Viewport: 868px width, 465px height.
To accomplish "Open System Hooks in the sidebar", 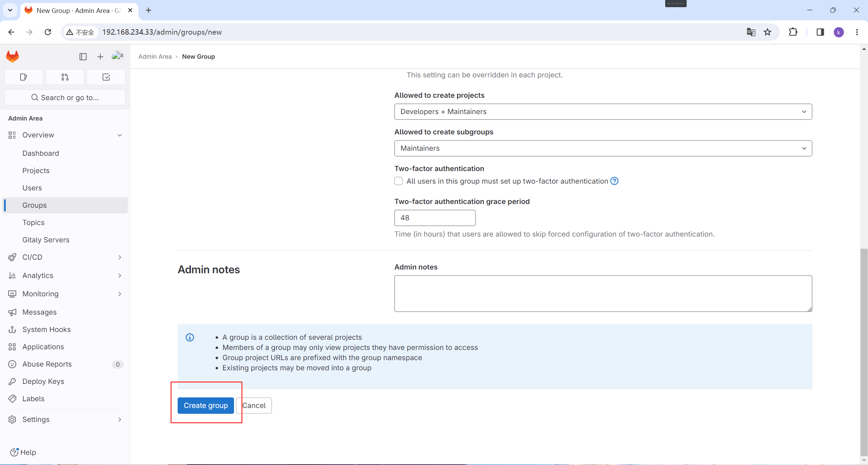I will tap(46, 330).
